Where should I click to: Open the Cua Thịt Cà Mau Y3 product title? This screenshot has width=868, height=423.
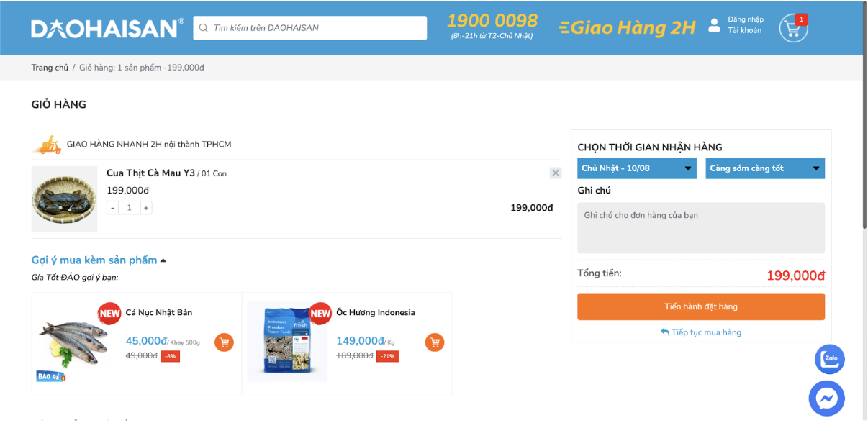pyautogui.click(x=150, y=173)
